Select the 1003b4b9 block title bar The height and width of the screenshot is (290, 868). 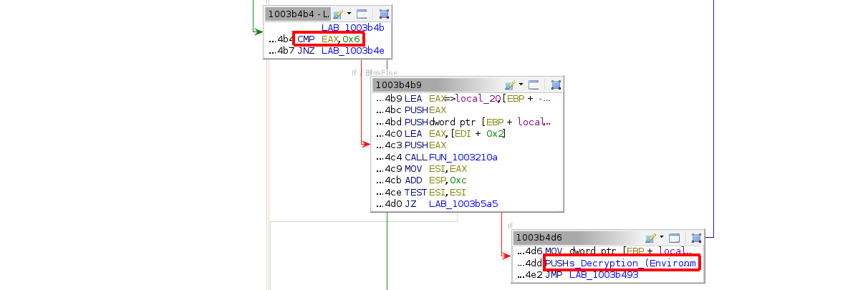tap(437, 84)
